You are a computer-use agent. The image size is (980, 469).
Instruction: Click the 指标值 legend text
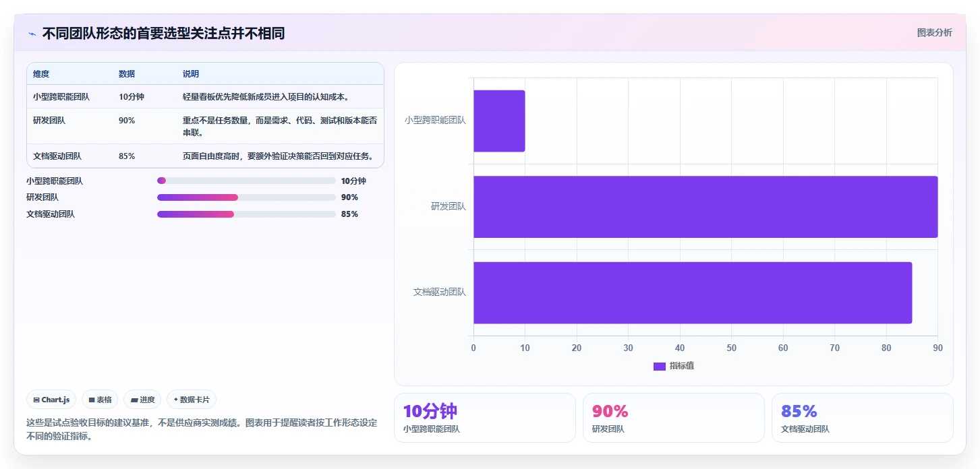coord(682,366)
